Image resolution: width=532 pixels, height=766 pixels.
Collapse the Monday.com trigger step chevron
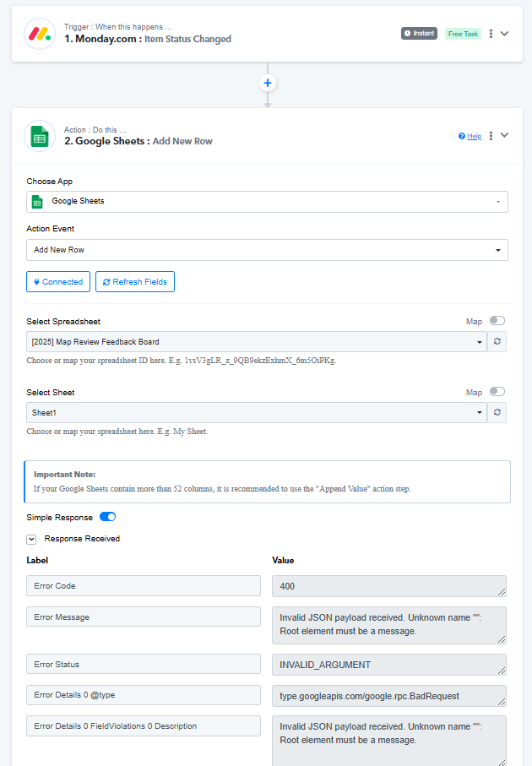(x=505, y=34)
